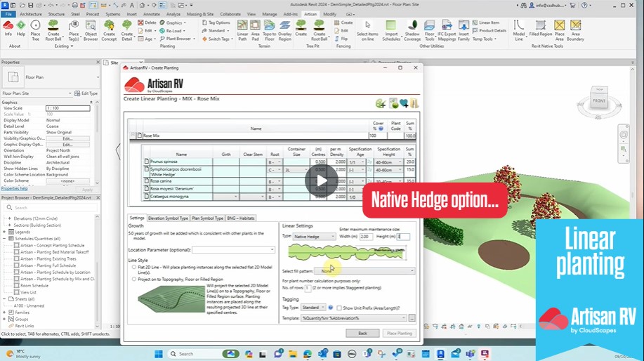Open the Object Browser tool
Viewport: 644px width, 361px height.
click(x=91, y=28)
